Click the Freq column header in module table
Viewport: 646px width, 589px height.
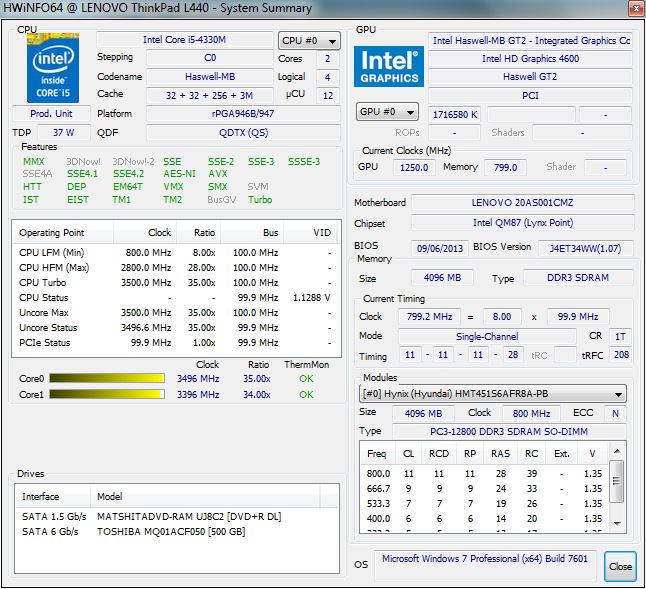(377, 453)
